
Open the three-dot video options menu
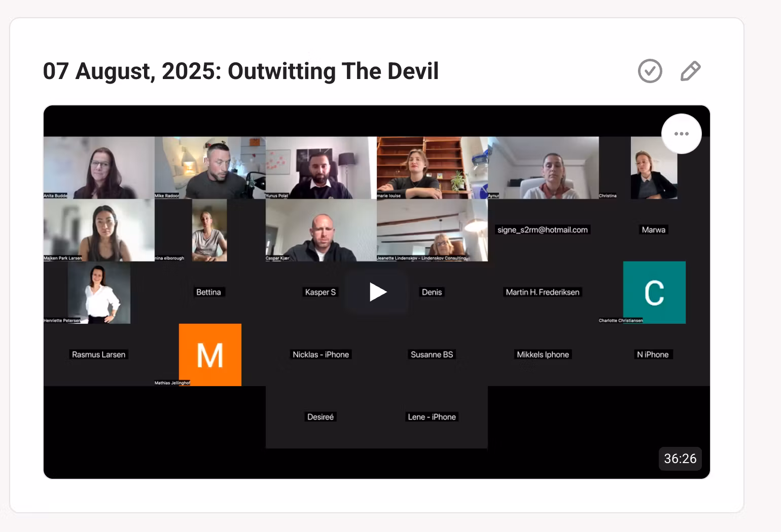[681, 134]
